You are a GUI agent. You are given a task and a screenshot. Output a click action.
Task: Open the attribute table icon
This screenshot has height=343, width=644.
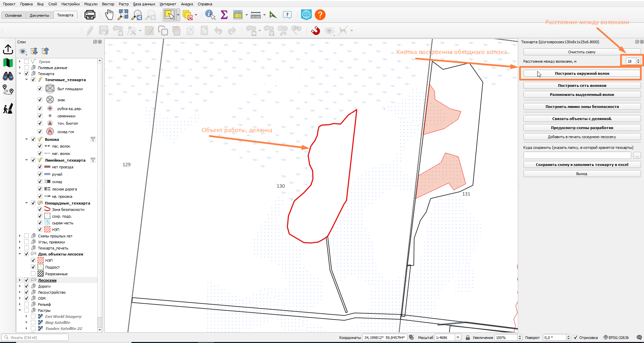pyautogui.click(x=238, y=15)
